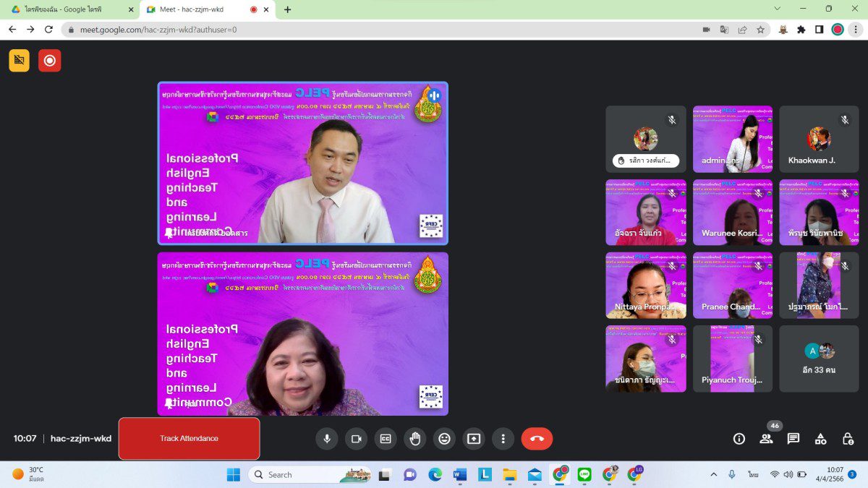Reload the Meet page
Image resolution: width=868 pixels, height=488 pixels.
click(48, 30)
